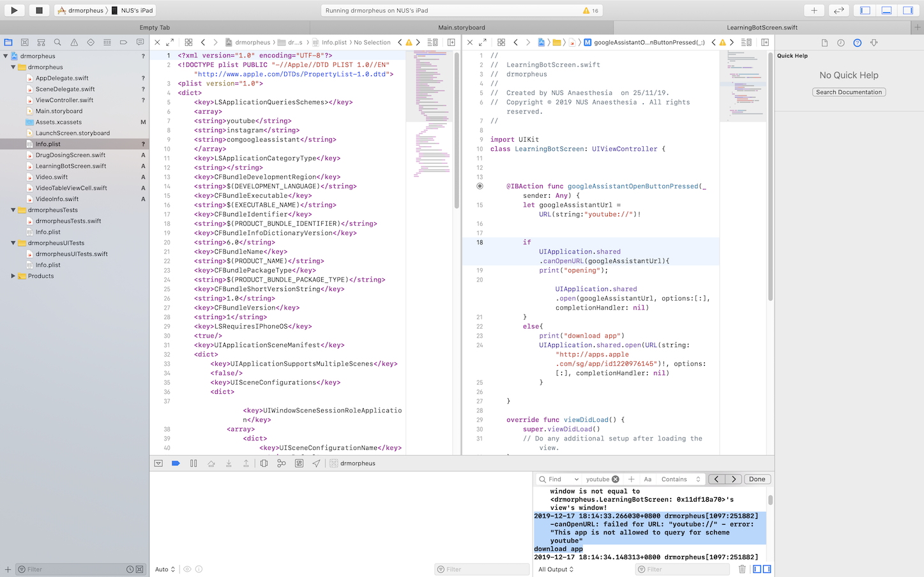Switch to the Main.storyboard tab
Screen dimensions: 924x577
461,27
